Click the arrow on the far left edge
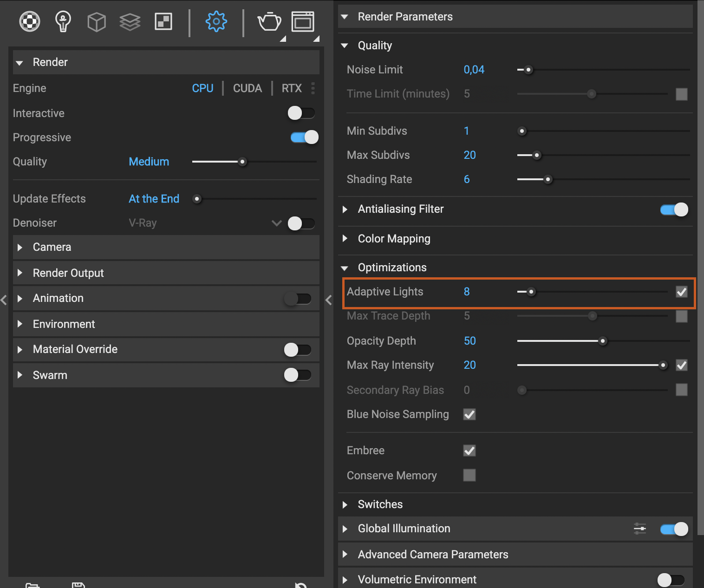Screen dimensions: 704x588 pyautogui.click(x=4, y=300)
